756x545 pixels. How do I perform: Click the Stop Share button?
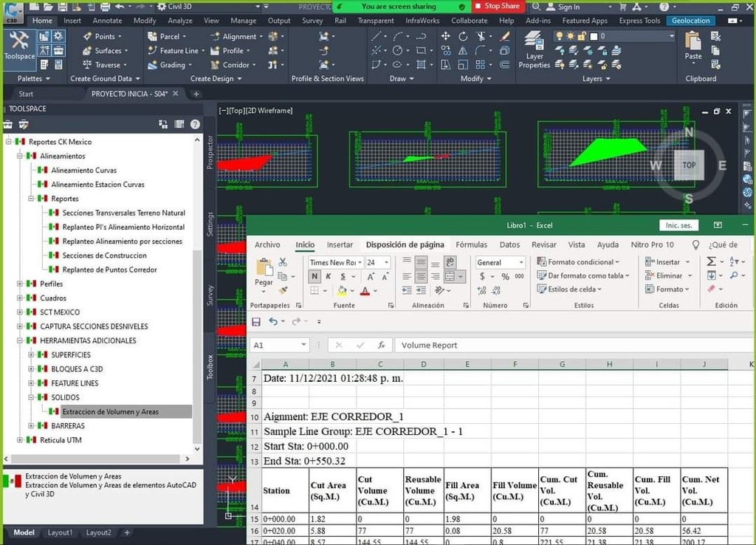click(498, 6)
